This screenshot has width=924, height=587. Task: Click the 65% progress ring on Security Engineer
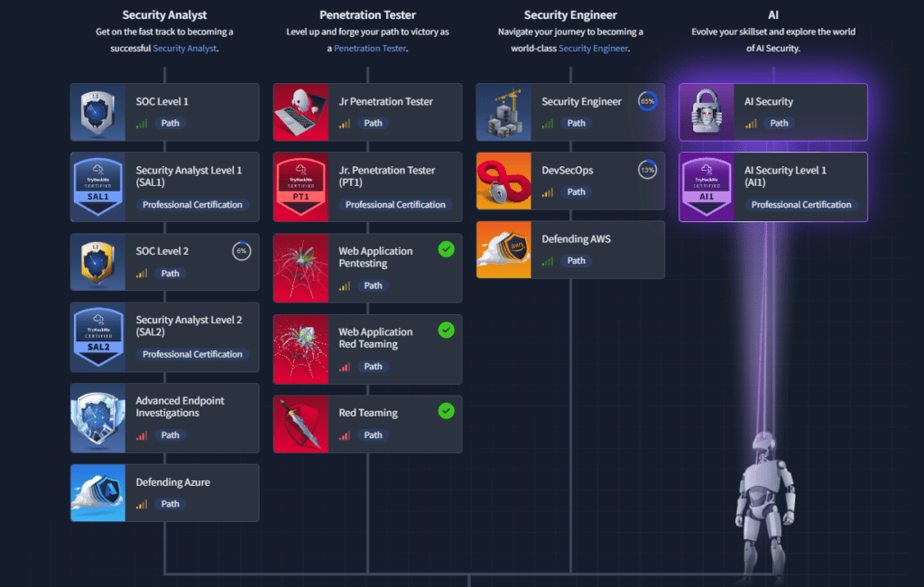pyautogui.click(x=647, y=101)
